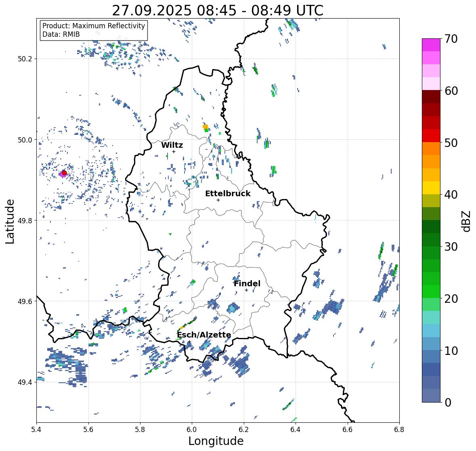The height and width of the screenshot is (451, 476).
Task: Click the colorbar tick label 10
Action: click(451, 350)
